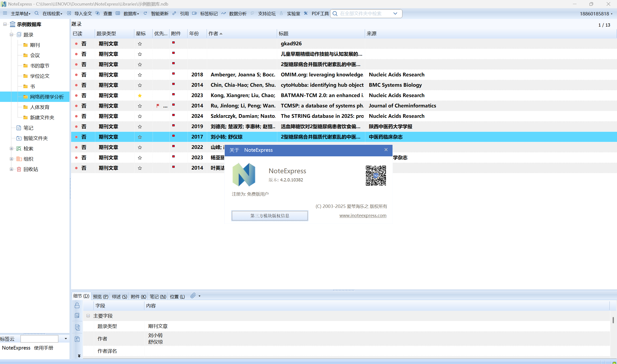Screen dimensions: 617x364
Task: Click the online search magnifier icon
Action: 37,13
